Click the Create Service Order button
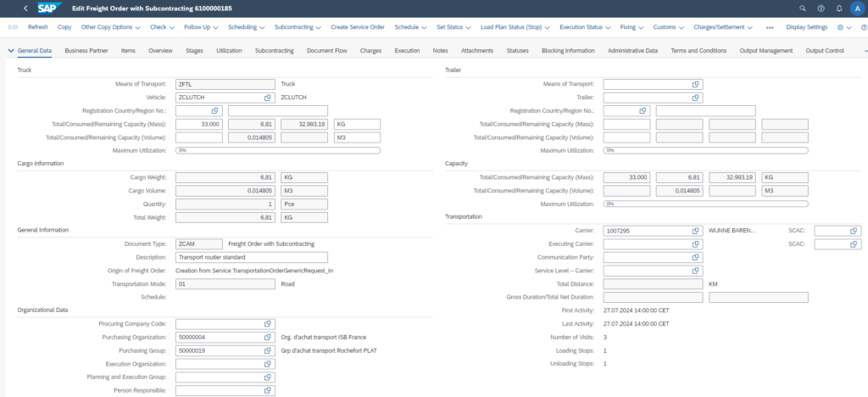This screenshot has width=868, height=397. [x=358, y=27]
